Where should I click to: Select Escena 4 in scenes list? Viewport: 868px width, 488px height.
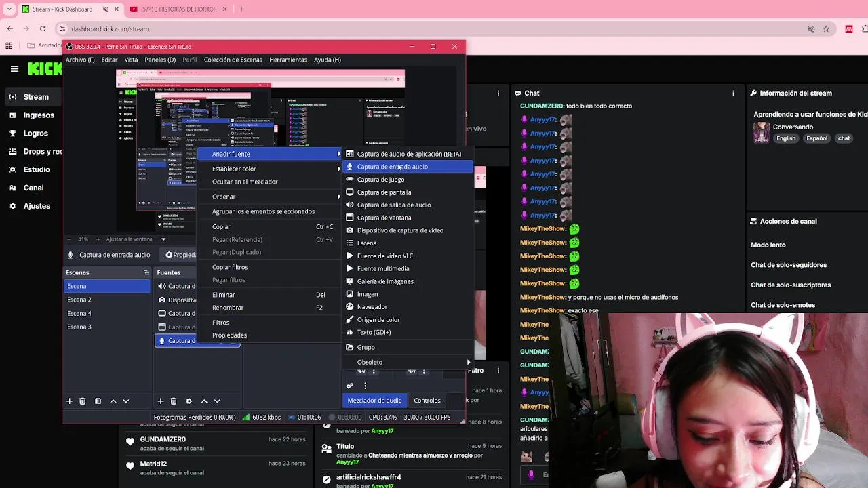[107, 313]
